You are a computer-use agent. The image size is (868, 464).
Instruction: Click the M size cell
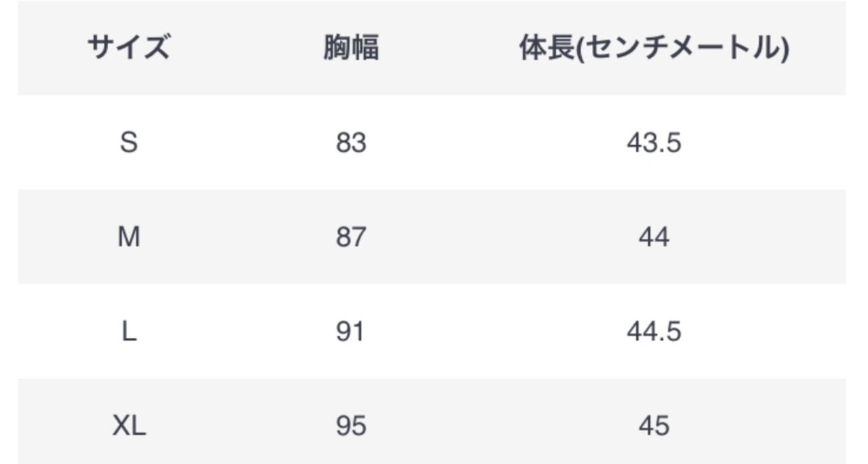pyautogui.click(x=128, y=237)
